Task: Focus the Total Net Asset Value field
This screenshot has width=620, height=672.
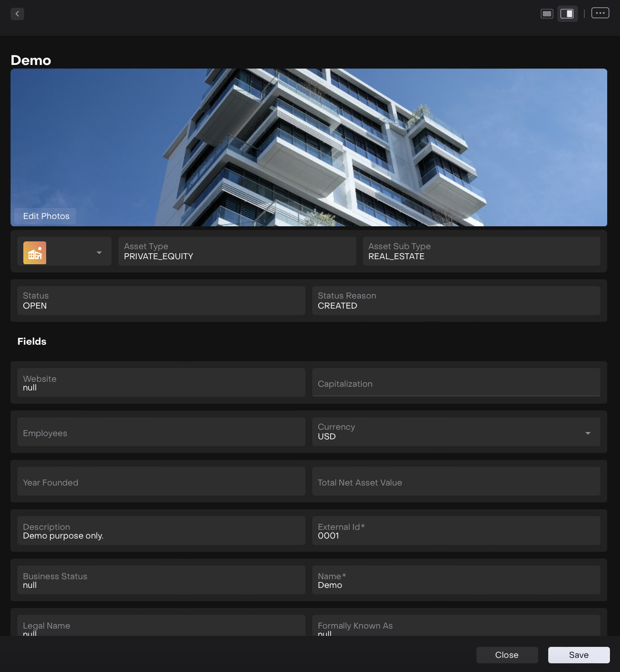Action: (455, 482)
